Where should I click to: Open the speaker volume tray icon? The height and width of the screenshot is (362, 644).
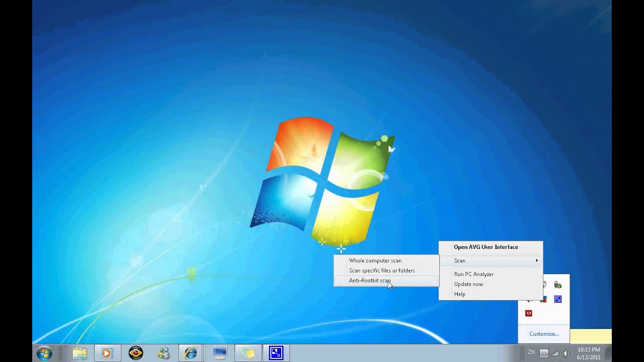tap(567, 353)
